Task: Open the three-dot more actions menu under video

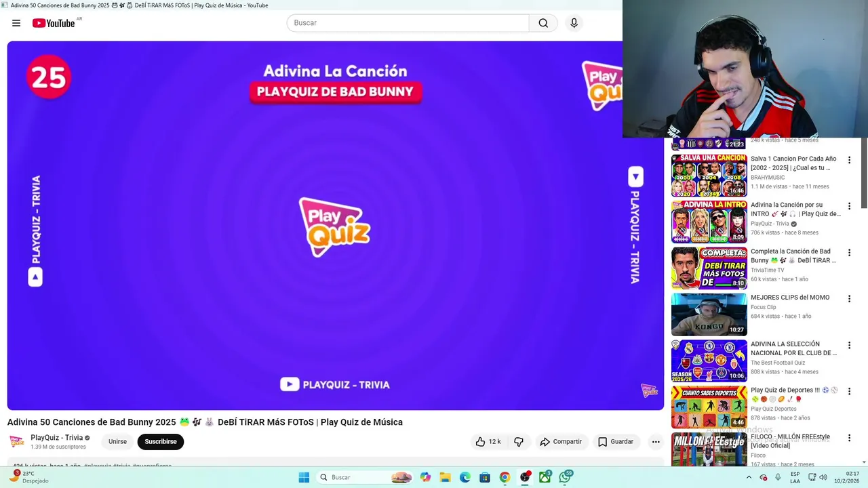Action: 655,442
